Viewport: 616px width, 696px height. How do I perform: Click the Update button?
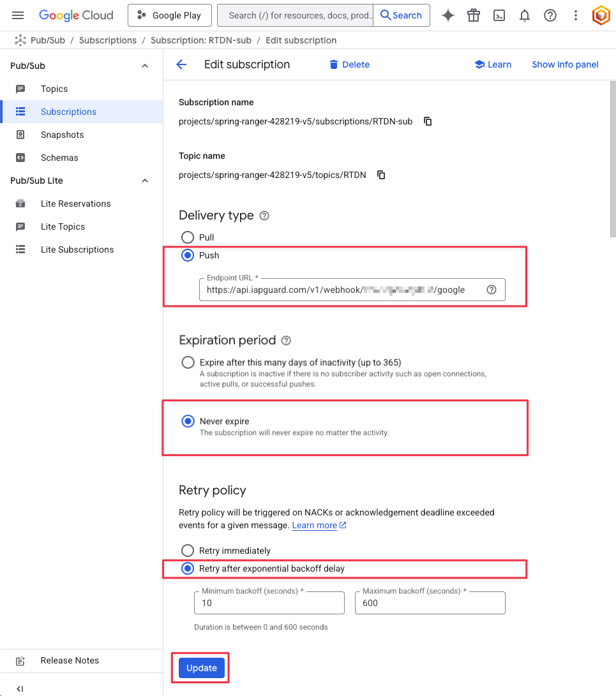pos(202,668)
